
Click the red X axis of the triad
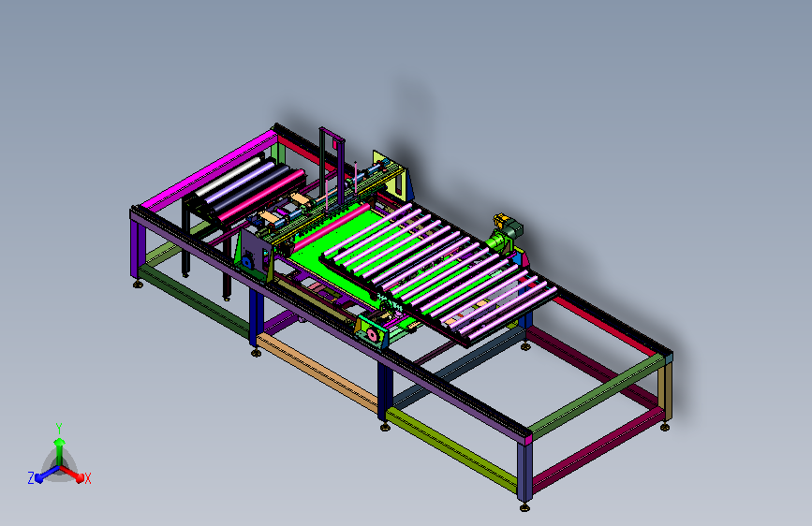tap(72, 474)
